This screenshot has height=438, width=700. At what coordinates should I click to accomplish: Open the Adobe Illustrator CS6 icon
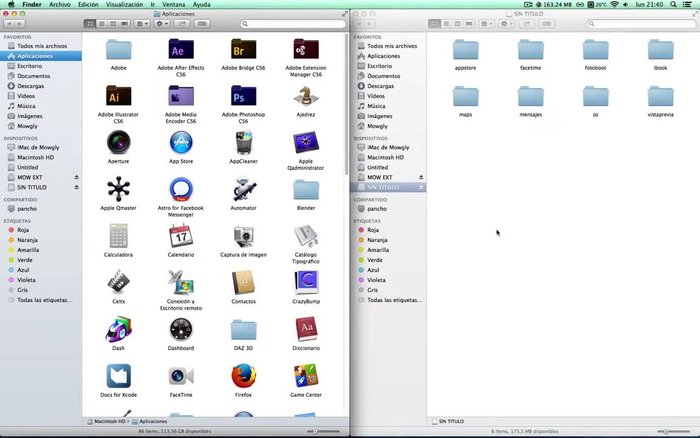118,97
